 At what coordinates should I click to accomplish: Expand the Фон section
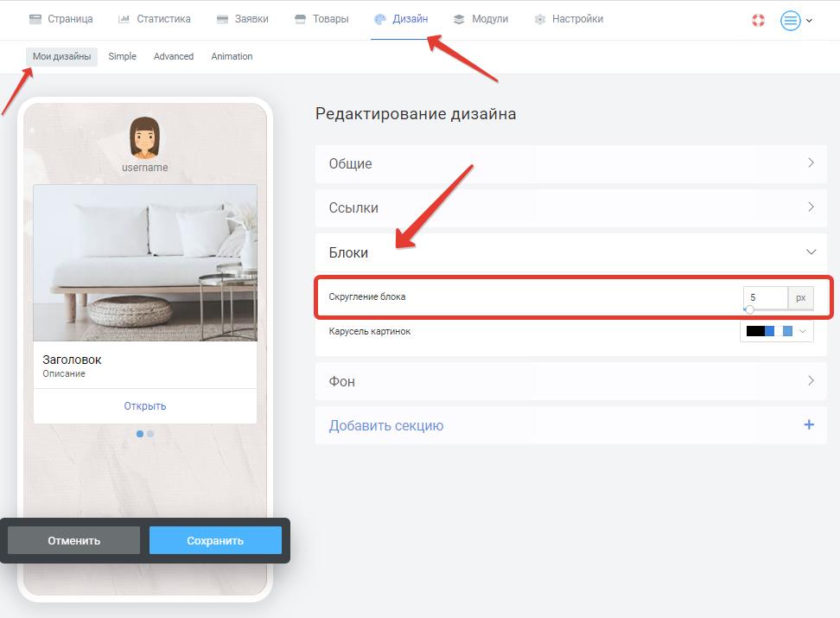coord(571,381)
